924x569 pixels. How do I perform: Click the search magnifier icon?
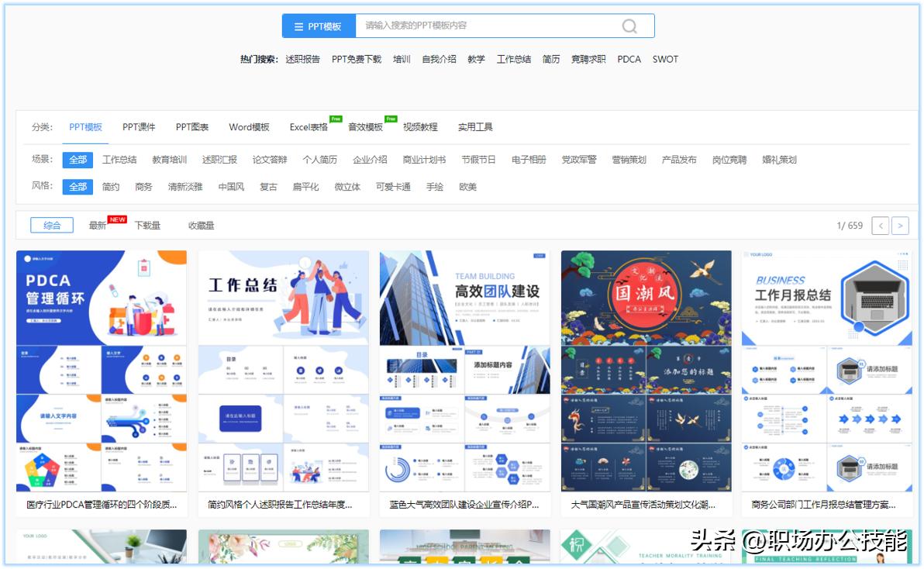pos(628,25)
